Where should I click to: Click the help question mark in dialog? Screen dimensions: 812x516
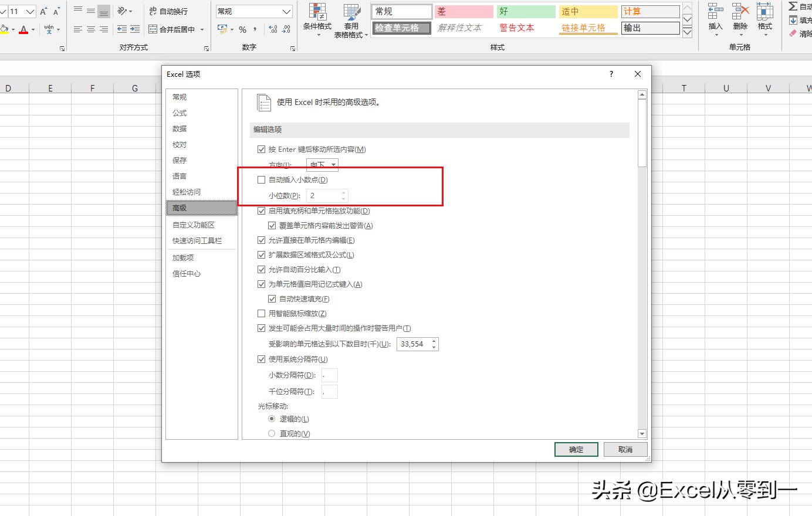[611, 74]
